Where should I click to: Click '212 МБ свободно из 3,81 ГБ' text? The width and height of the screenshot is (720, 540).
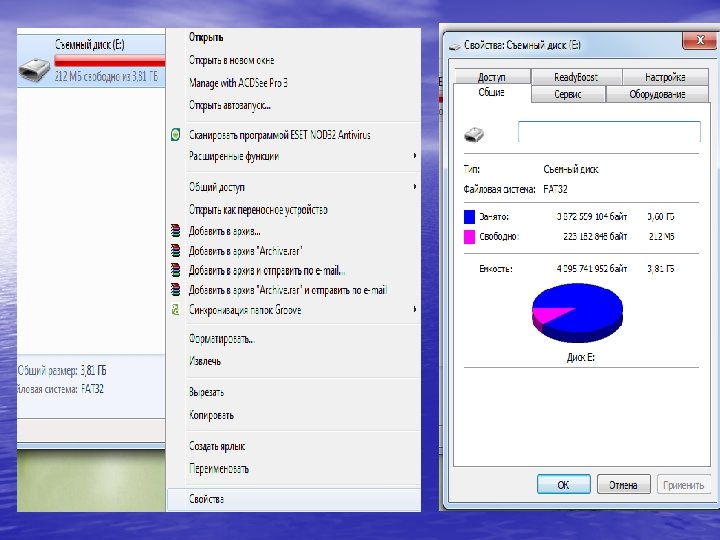click(x=106, y=76)
